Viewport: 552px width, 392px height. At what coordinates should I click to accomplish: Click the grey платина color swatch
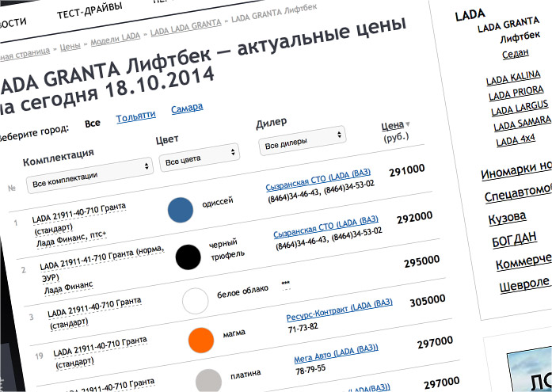208,382
